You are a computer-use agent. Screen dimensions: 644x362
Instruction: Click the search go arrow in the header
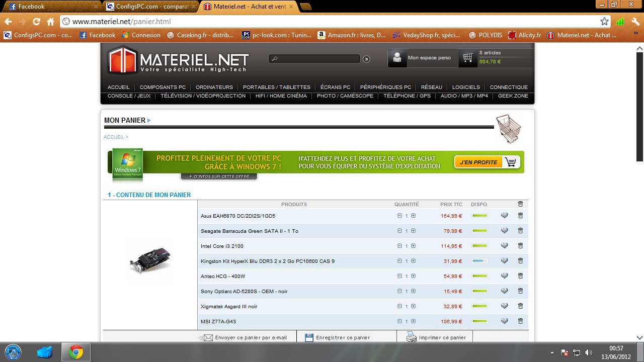point(366,59)
